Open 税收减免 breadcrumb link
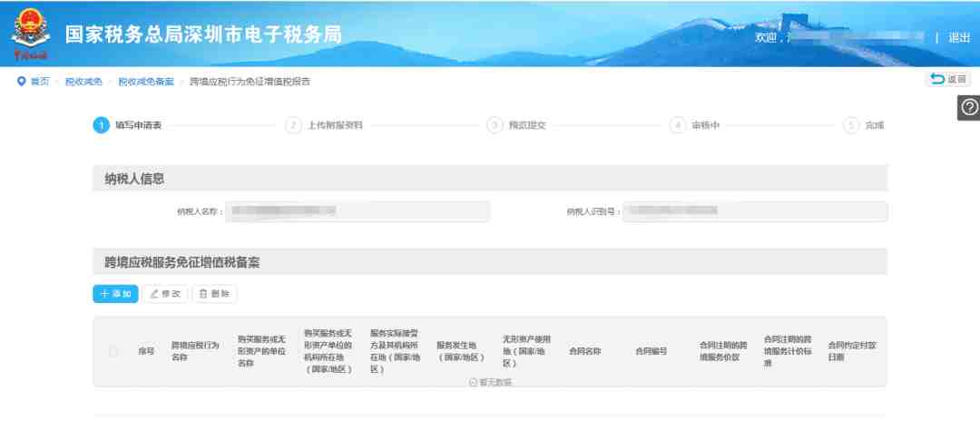Screen dimensions: 980x421 [x=83, y=82]
